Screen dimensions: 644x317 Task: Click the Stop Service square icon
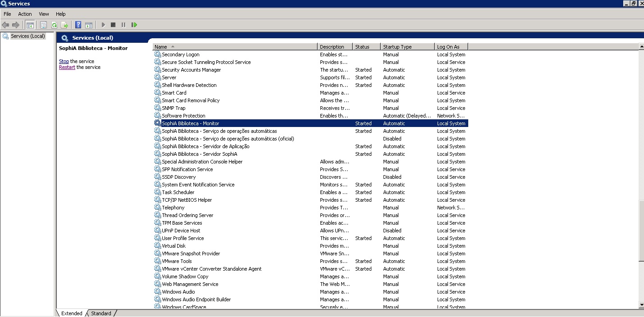(x=113, y=25)
